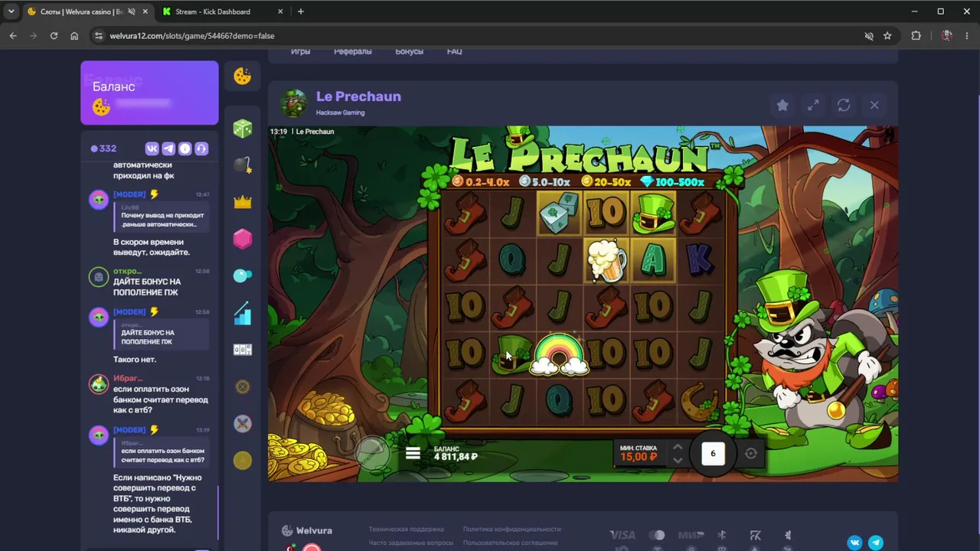The width and height of the screenshot is (980, 551).
Task: Open the VK link in chat header
Action: pos(152,148)
